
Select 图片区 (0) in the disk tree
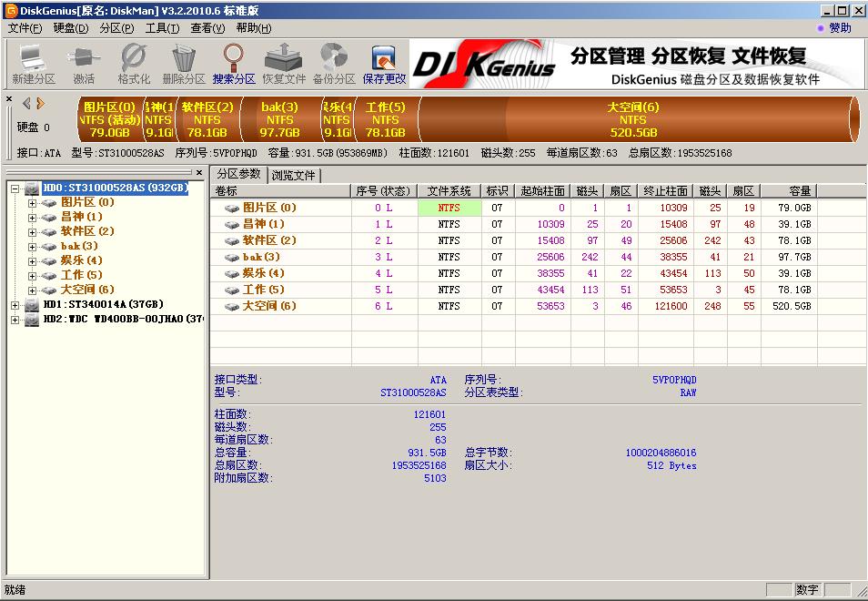click(x=87, y=202)
